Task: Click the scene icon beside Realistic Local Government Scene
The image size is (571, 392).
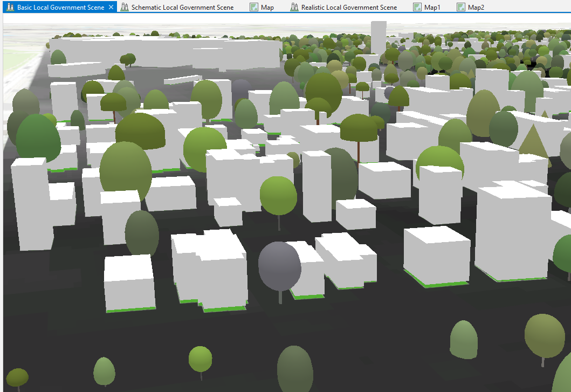Action: click(x=294, y=8)
